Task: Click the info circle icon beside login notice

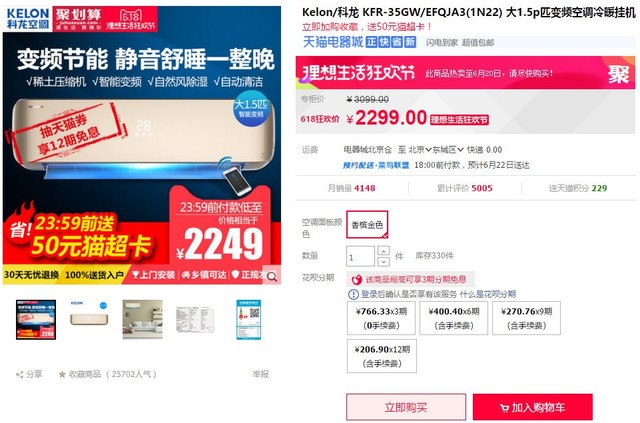Action: pos(353,294)
